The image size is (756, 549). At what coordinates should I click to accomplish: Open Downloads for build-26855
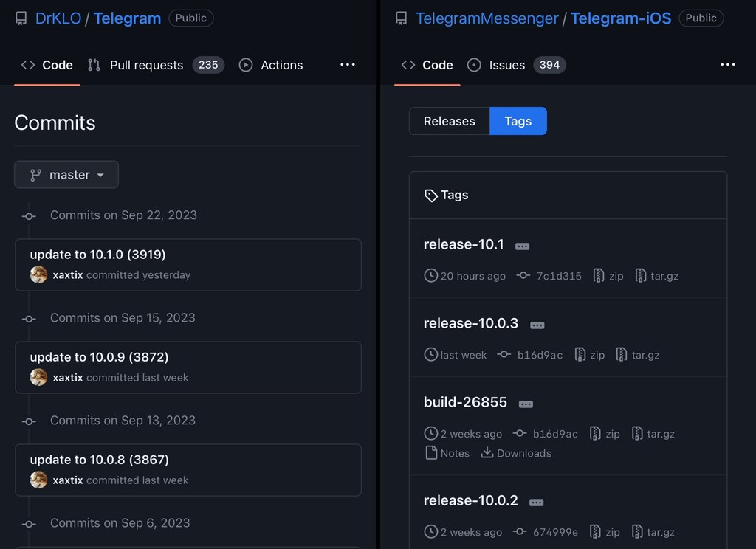516,453
